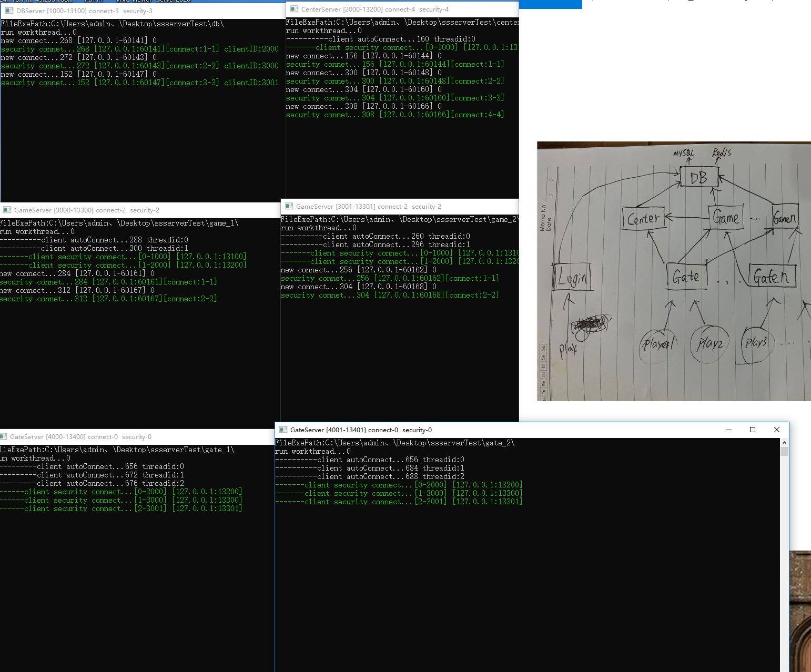The width and height of the screenshot is (811, 672).
Task: Focus GateServer [4001-13401] title text
Action: [x=361, y=430]
